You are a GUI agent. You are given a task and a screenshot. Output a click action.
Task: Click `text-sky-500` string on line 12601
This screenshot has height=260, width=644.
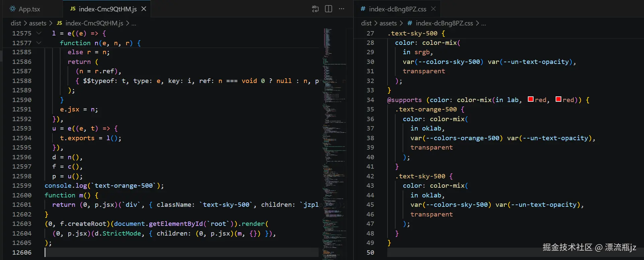226,205
